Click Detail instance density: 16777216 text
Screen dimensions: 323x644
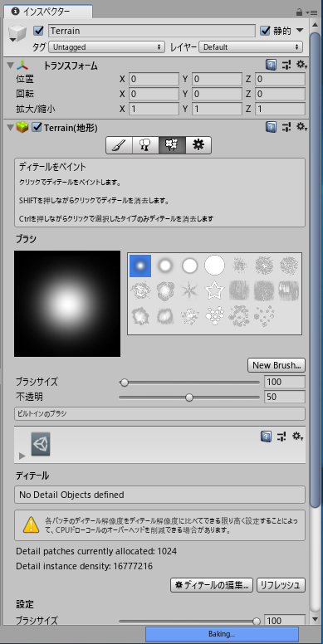pos(84,566)
